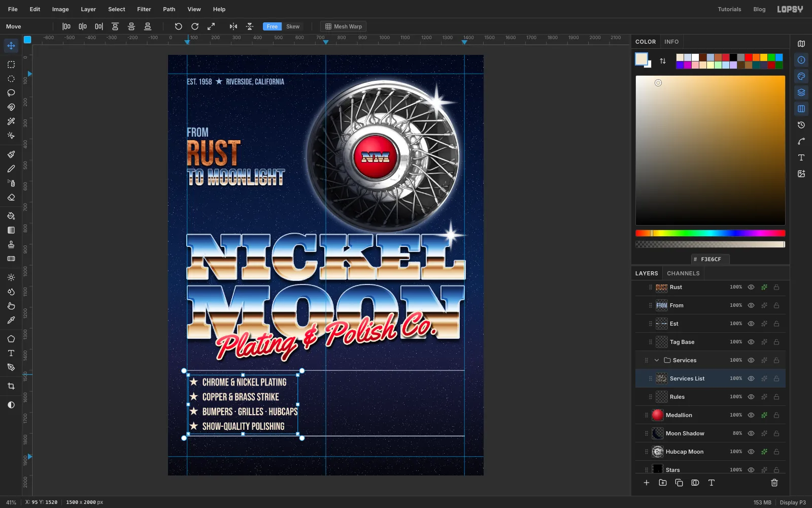This screenshot has height=508, width=812.
Task: Open the File menu
Action: (13, 9)
